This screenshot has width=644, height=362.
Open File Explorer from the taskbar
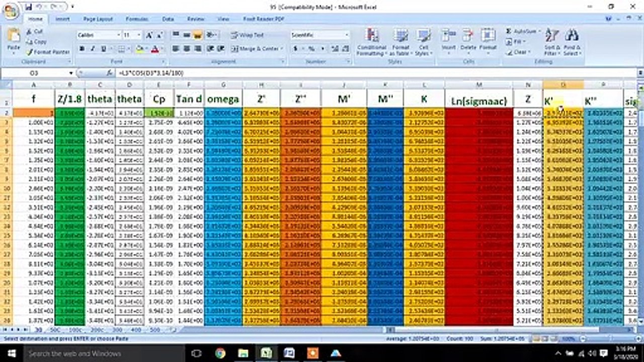[244, 353]
